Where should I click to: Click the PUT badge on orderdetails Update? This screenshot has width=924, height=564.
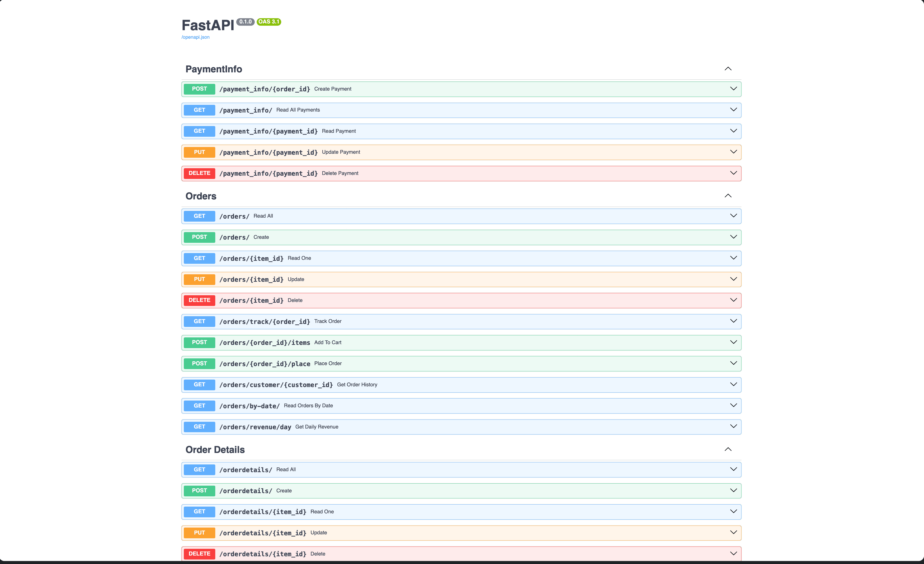199,533
